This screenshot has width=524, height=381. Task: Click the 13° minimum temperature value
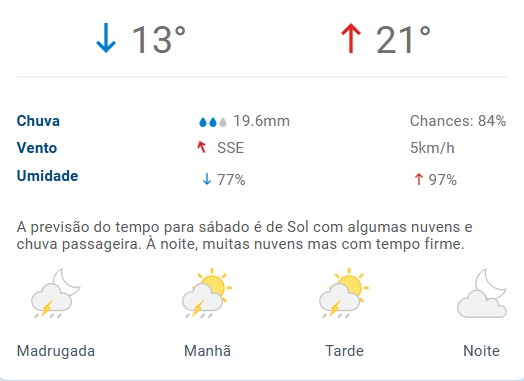coord(159,39)
